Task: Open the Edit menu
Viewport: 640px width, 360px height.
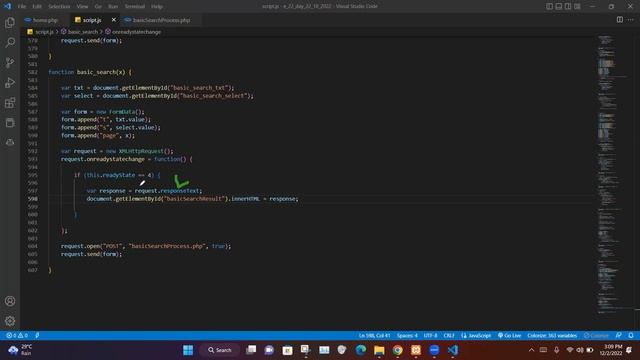Action: click(37, 7)
